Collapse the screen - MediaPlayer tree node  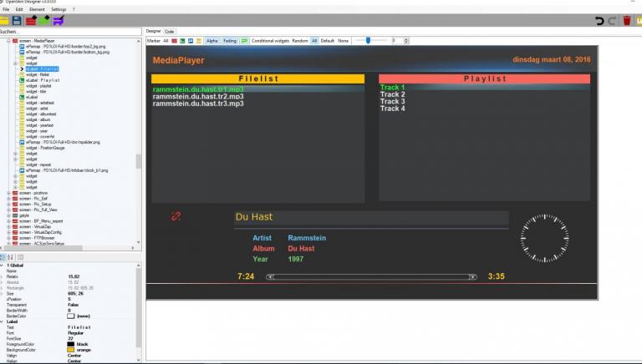click(x=7, y=40)
